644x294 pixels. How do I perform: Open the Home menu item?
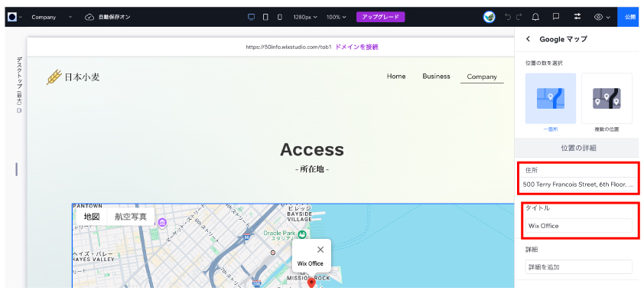[396, 76]
